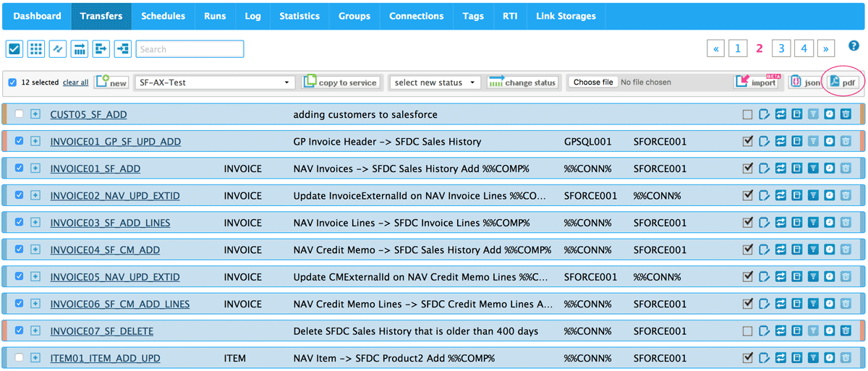Click the trash icon on INVOICE04_SF_CM_ADD row
The width and height of the screenshot is (868, 371).
pos(845,250)
